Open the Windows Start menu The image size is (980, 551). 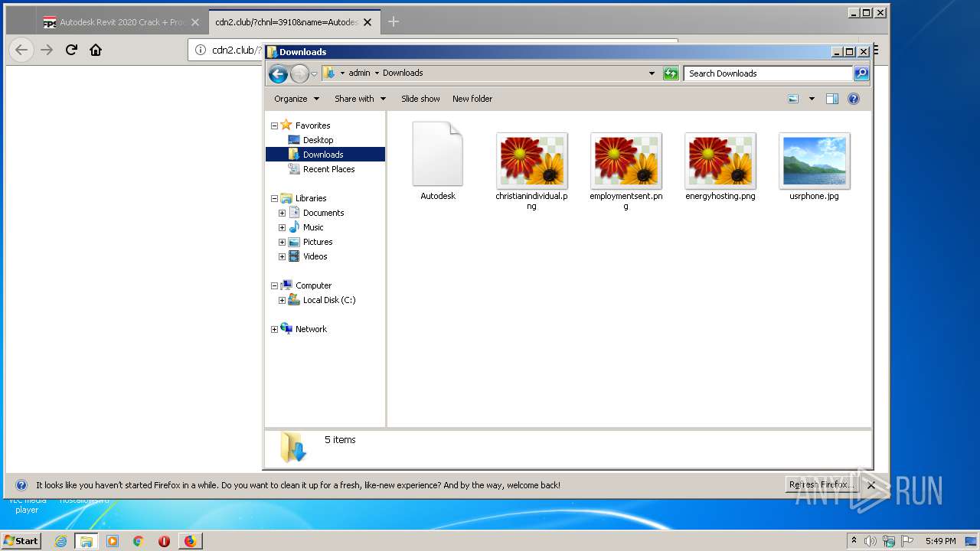pyautogui.click(x=21, y=540)
